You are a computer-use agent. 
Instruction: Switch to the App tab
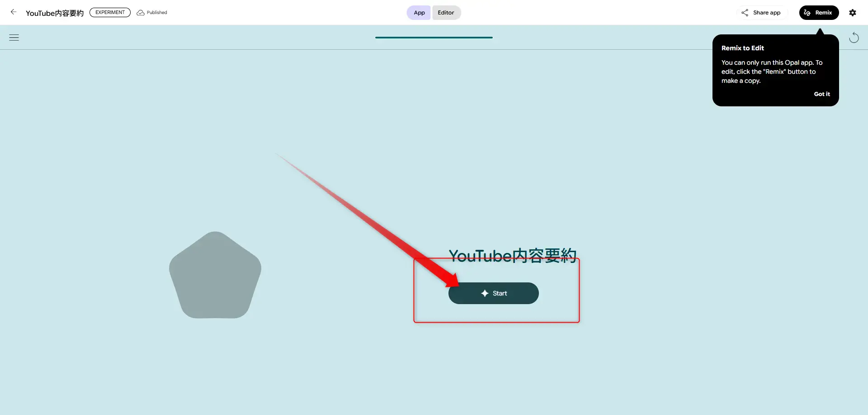[x=419, y=13]
